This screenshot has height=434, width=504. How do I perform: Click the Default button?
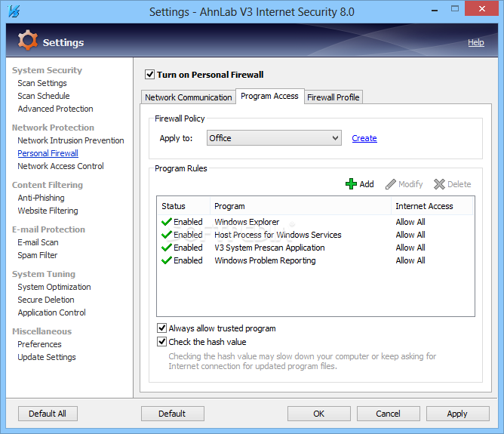pos(172,414)
